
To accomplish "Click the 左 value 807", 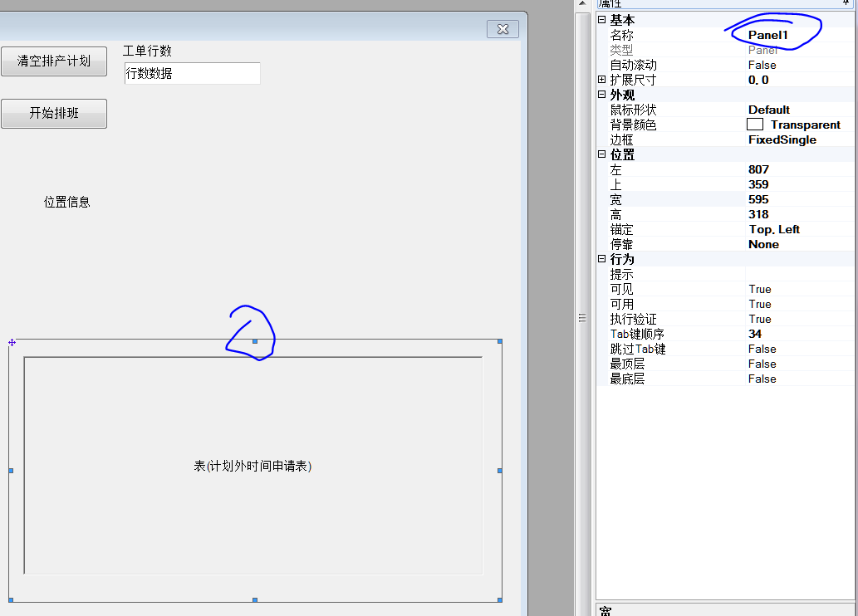I will coord(758,169).
